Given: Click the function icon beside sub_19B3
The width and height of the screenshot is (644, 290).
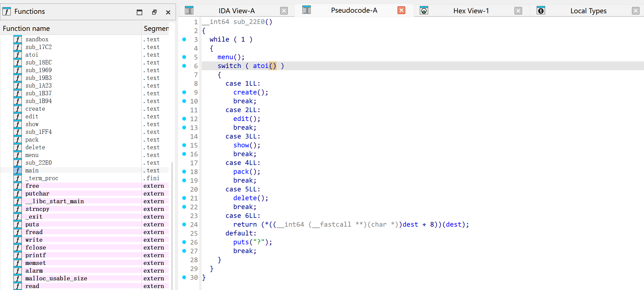Looking at the screenshot, I should tap(18, 78).
